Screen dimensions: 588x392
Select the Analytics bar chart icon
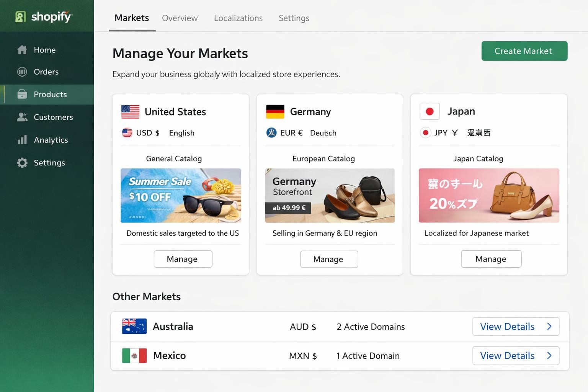click(x=22, y=140)
